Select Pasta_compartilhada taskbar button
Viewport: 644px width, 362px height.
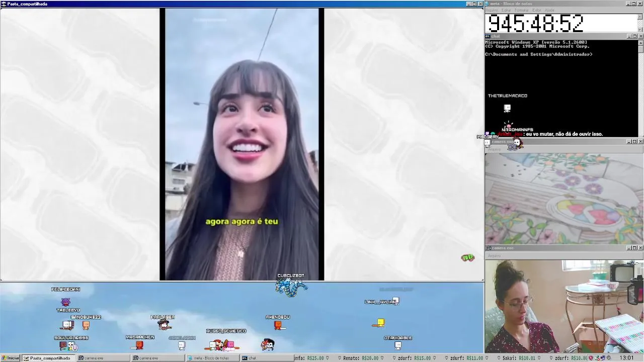[x=48, y=358]
